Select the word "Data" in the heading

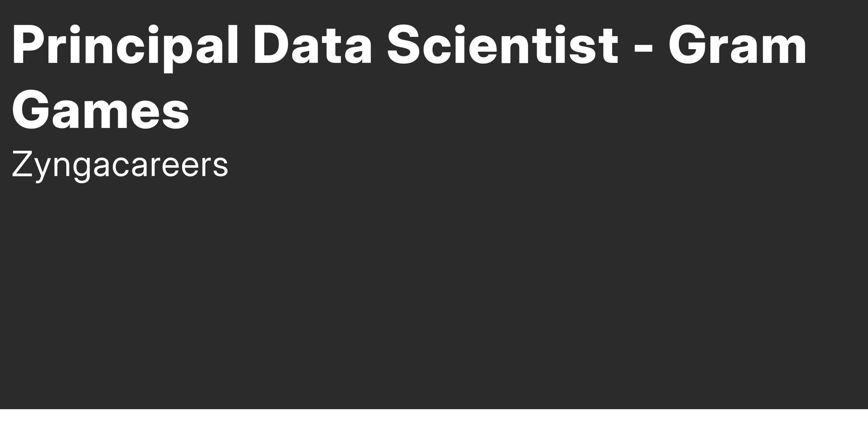pyautogui.click(x=313, y=45)
